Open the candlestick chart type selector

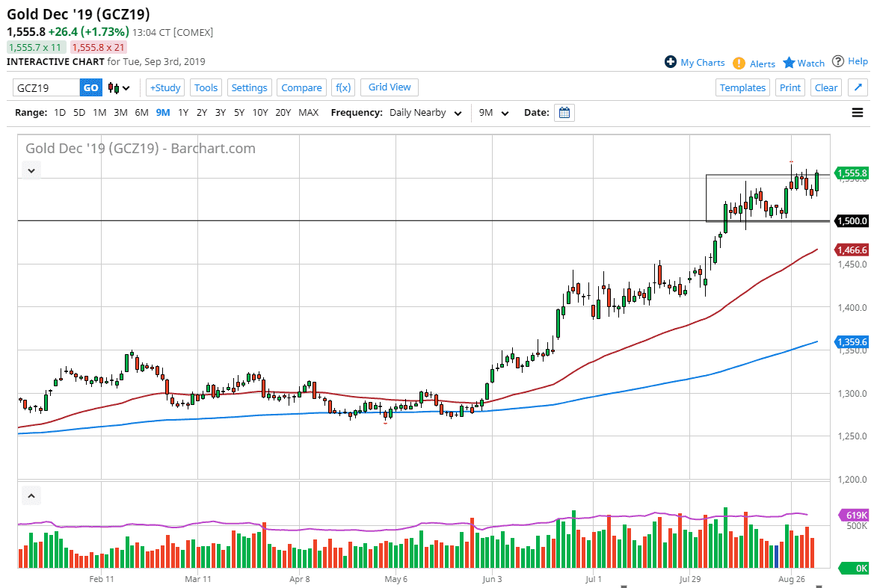tap(116, 87)
